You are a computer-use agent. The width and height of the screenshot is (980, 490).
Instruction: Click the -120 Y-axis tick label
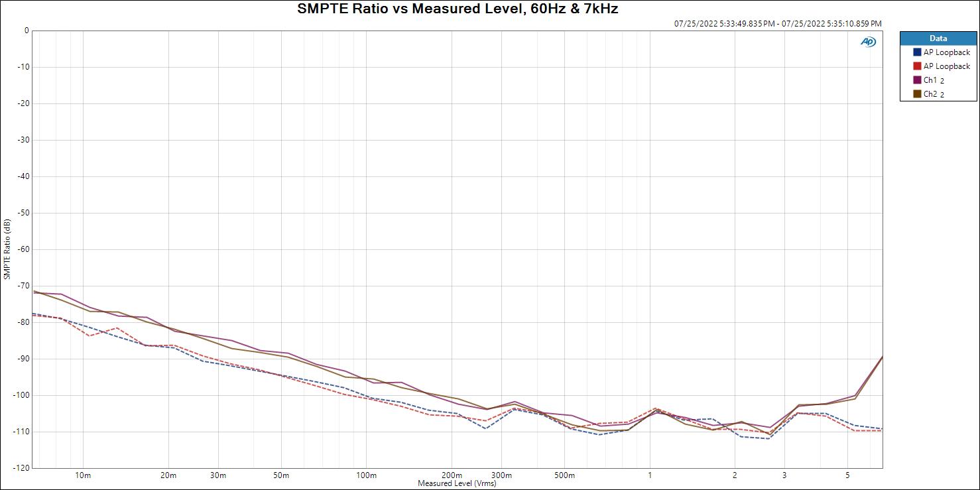(x=21, y=468)
